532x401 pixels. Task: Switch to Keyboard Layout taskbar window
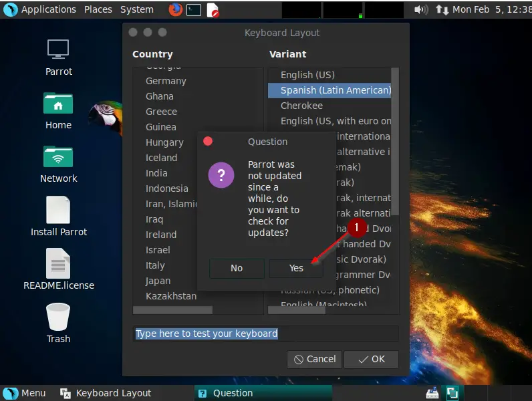pos(106,393)
